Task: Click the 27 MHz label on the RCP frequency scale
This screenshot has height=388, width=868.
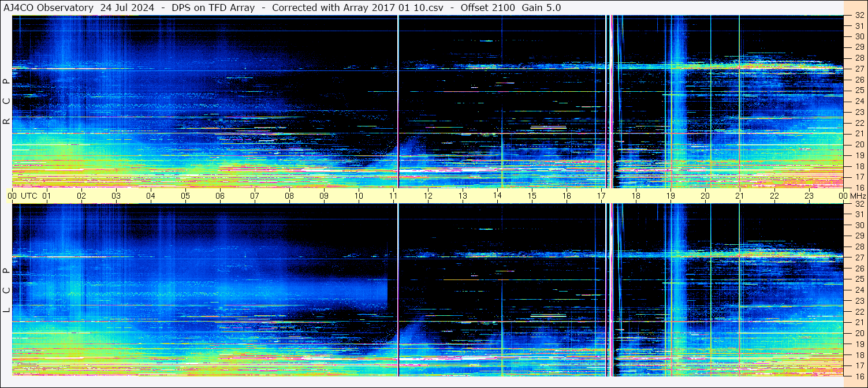Action: (859, 69)
